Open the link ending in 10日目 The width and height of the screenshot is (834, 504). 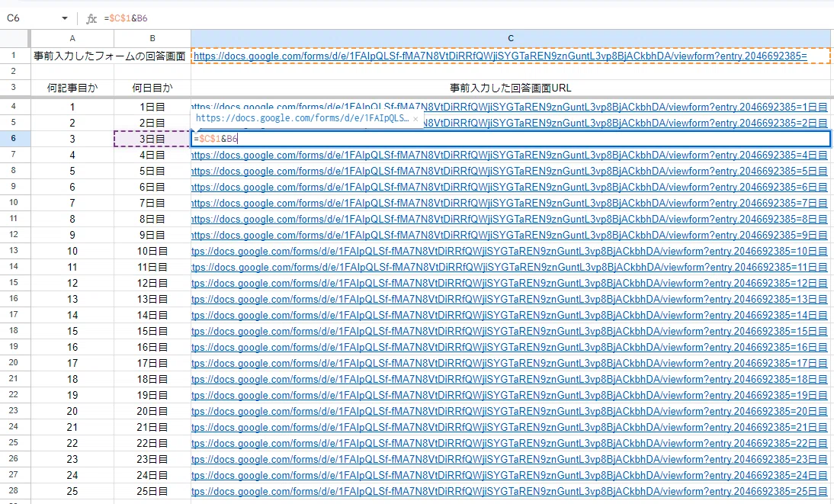(x=509, y=251)
